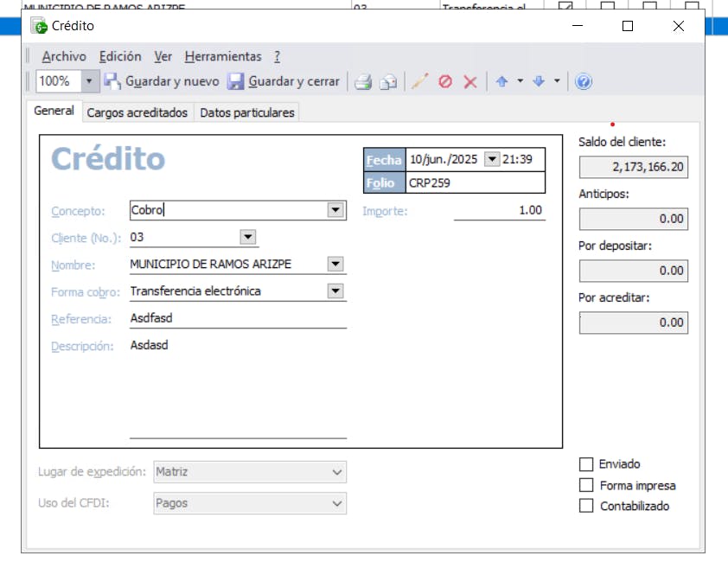Click the Guardar y nuevo save icon

[x=112, y=81]
